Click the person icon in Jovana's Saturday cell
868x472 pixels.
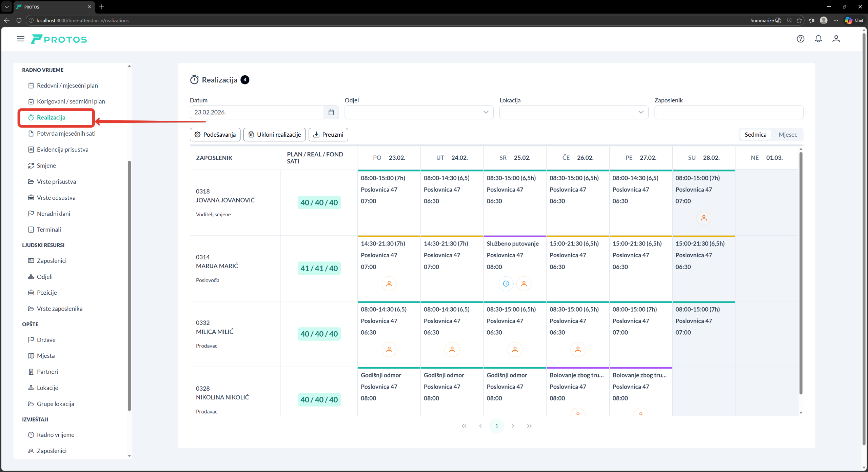704,218
